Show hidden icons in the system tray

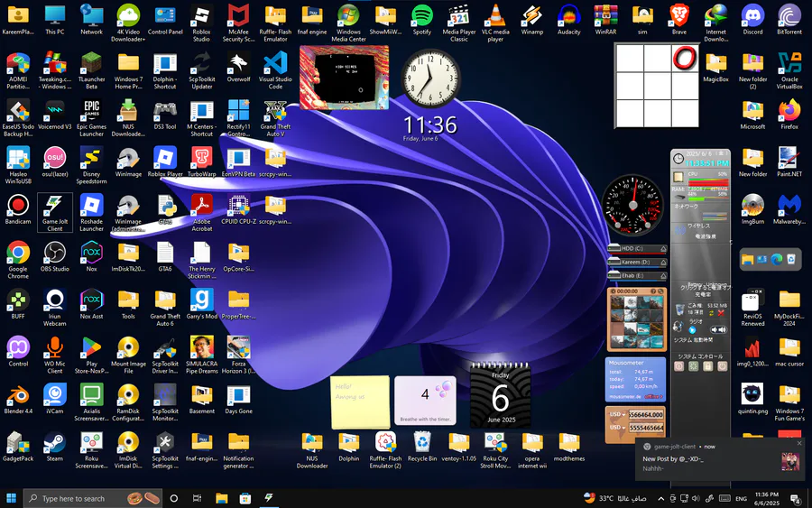[660, 498]
